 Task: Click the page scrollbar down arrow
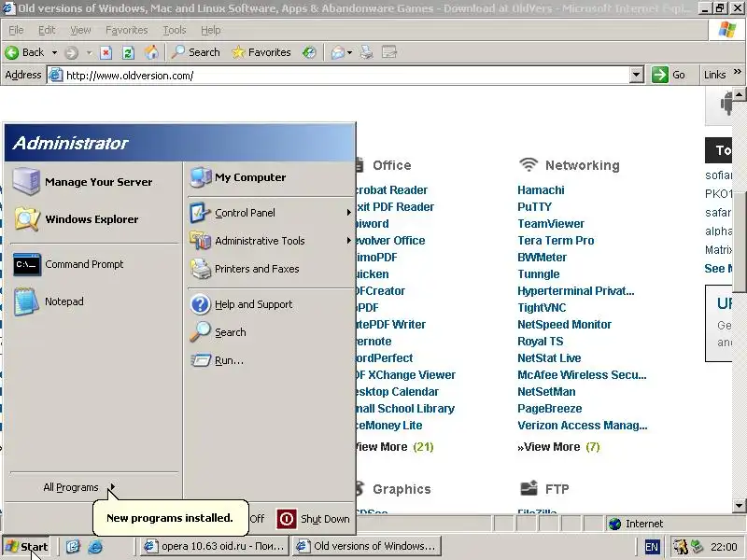(739, 505)
